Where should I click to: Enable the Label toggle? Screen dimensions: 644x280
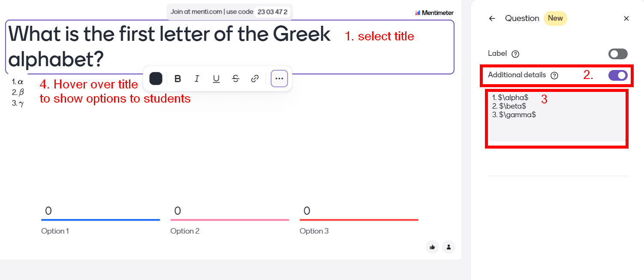[x=618, y=54]
